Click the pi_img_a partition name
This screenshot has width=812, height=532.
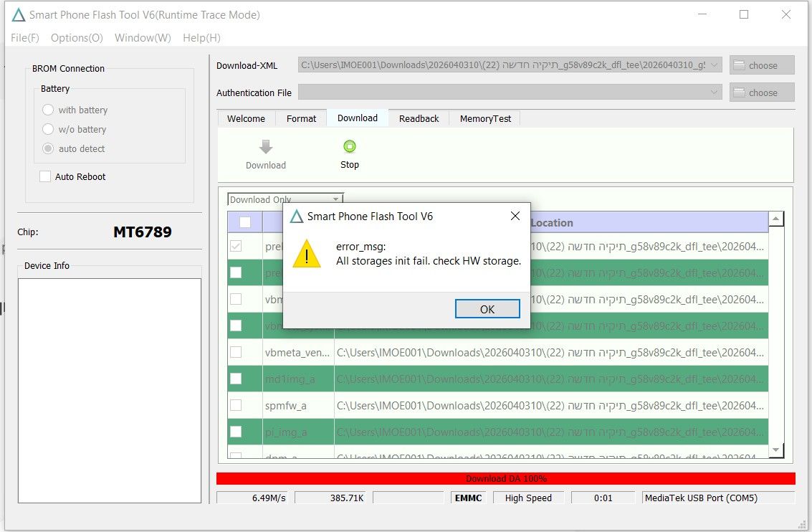pyautogui.click(x=286, y=432)
